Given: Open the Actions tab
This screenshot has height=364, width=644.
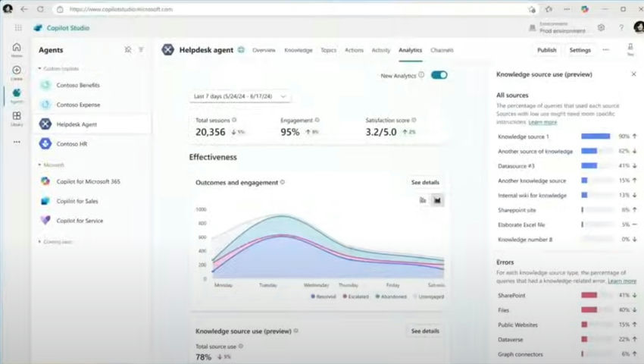Looking at the screenshot, I should [354, 50].
